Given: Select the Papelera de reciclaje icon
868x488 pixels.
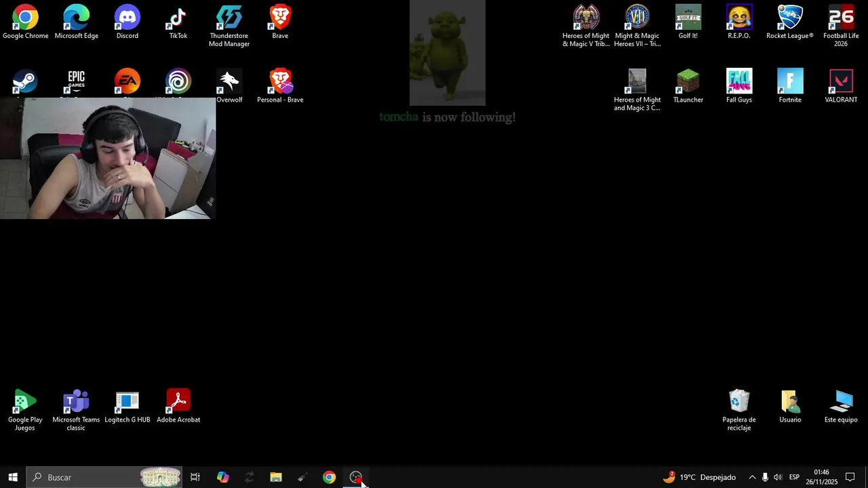Looking at the screenshot, I should (738, 410).
